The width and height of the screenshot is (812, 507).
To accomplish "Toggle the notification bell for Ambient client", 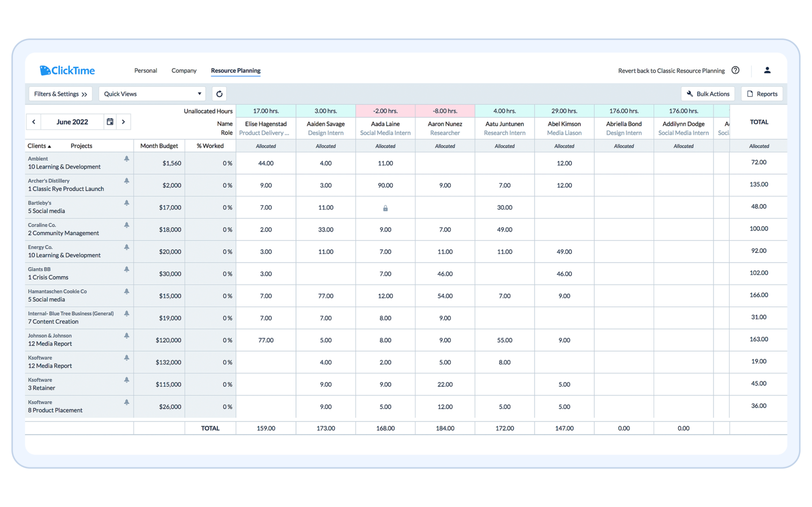I will (x=126, y=158).
